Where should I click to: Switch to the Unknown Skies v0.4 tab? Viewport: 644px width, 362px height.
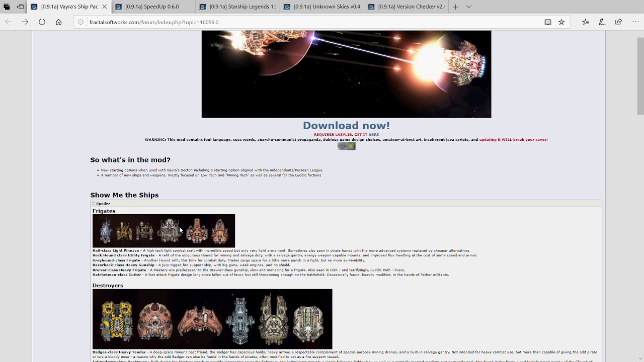click(x=322, y=7)
